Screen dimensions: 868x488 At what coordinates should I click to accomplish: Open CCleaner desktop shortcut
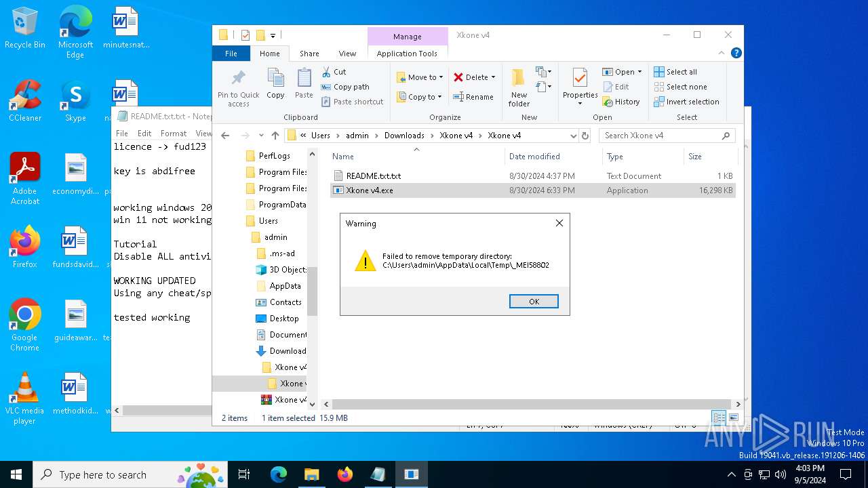(x=25, y=100)
